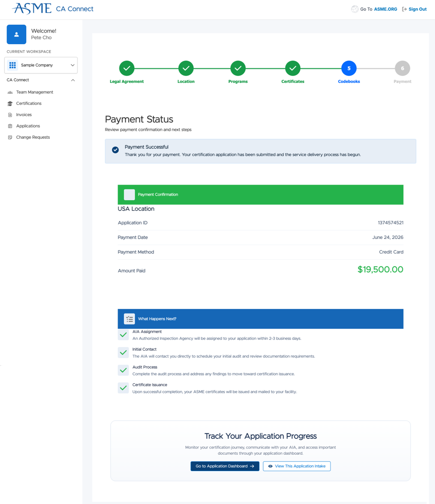
Task: Click the Audit Process title text
Action: (x=145, y=367)
